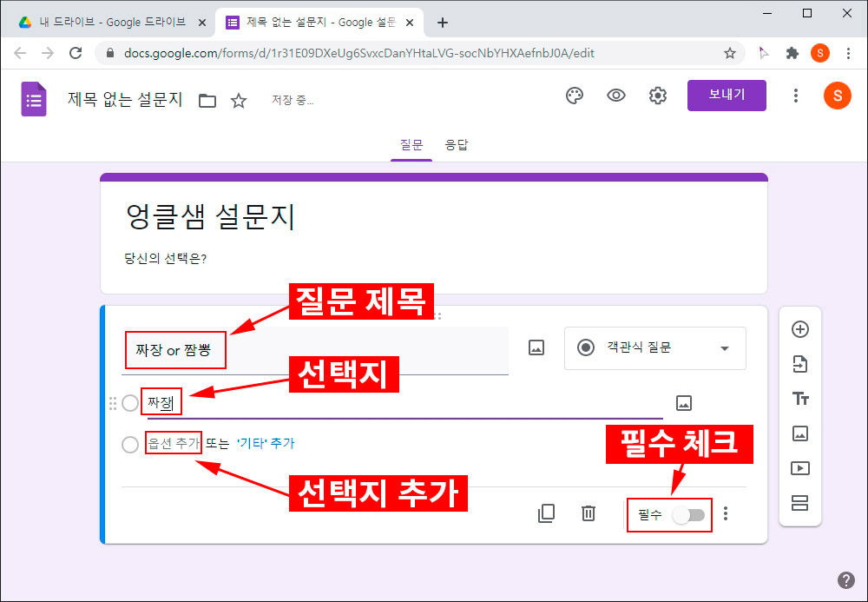Click the duplicate question icon
The image size is (868, 602).
546,513
